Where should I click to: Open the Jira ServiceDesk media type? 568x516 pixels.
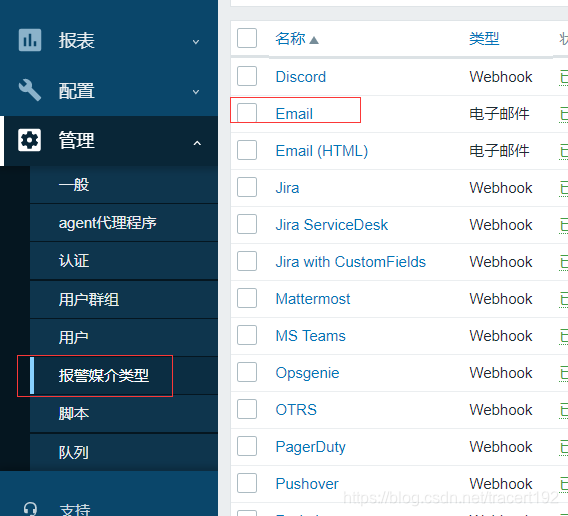point(331,225)
